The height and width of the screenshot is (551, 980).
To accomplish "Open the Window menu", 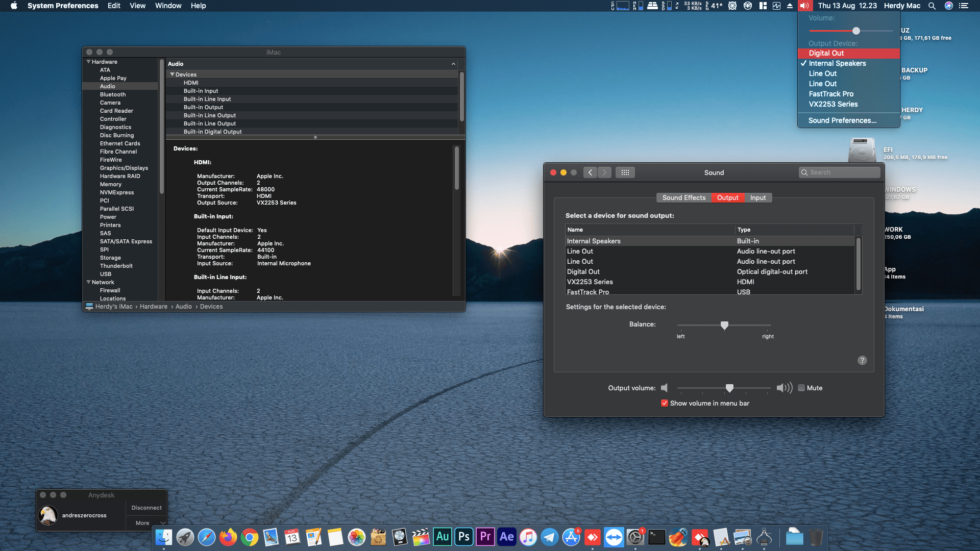I will pos(168,6).
